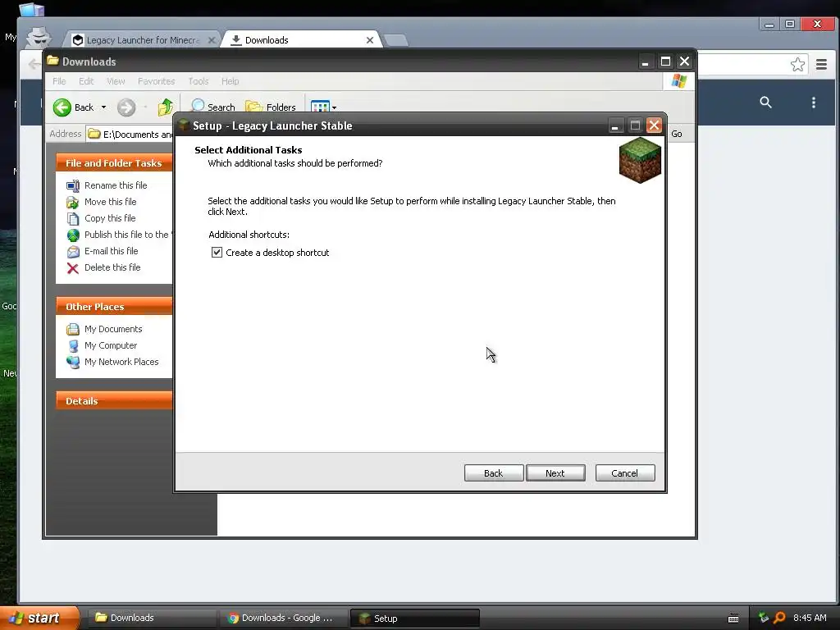Click Next in the Setup wizard

click(x=555, y=473)
